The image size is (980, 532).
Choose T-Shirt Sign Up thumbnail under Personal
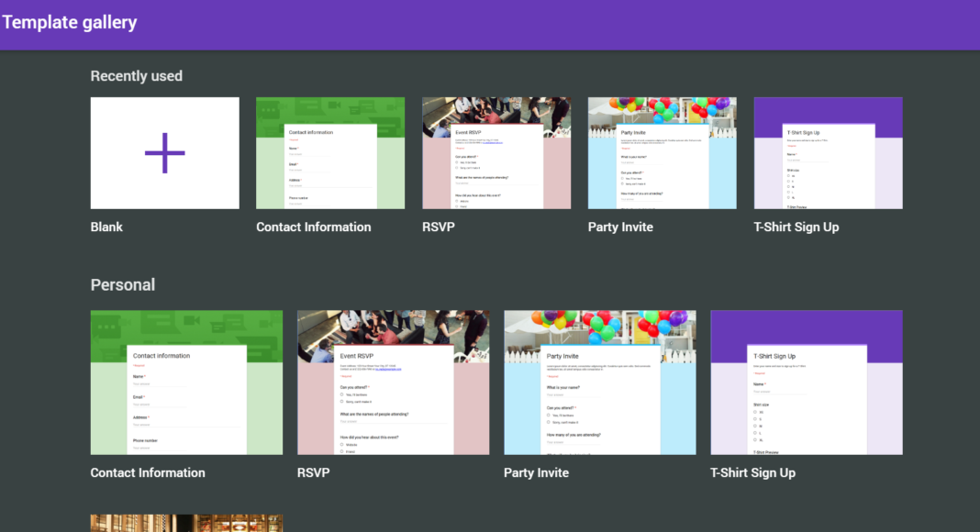coord(807,382)
